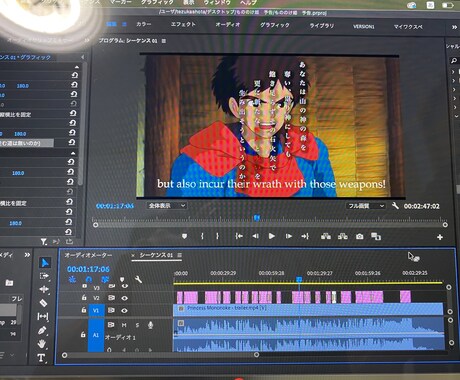
Task: Step back one frame
Action: tap(255, 236)
